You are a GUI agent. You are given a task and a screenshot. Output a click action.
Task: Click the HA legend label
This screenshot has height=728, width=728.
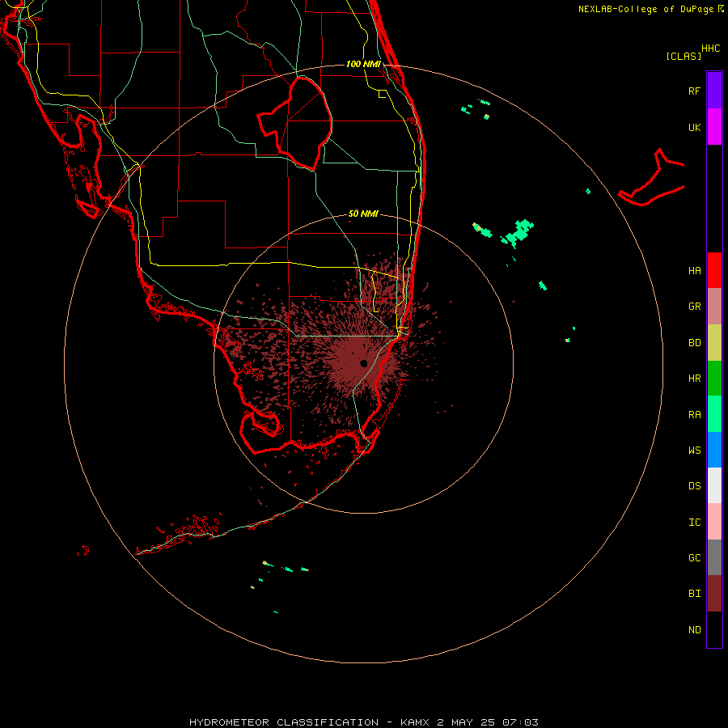[694, 270]
